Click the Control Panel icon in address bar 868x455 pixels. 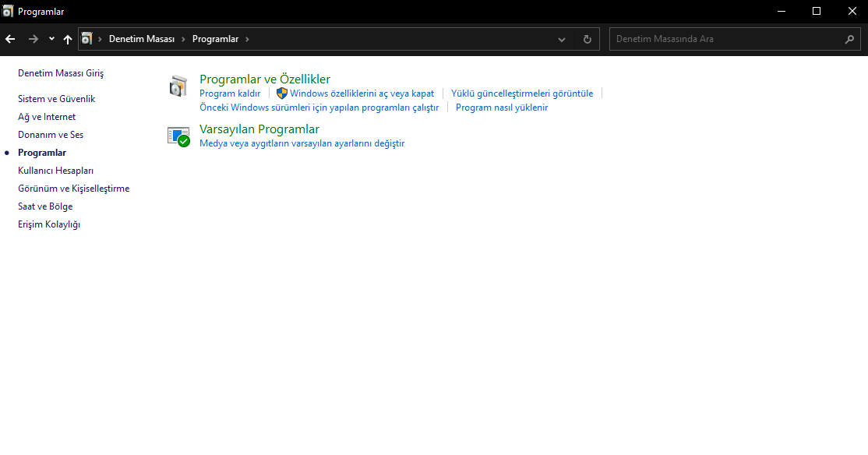pos(87,39)
